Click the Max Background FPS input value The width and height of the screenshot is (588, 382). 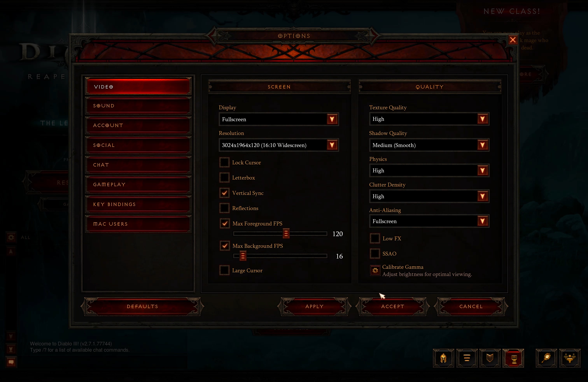pyautogui.click(x=339, y=256)
